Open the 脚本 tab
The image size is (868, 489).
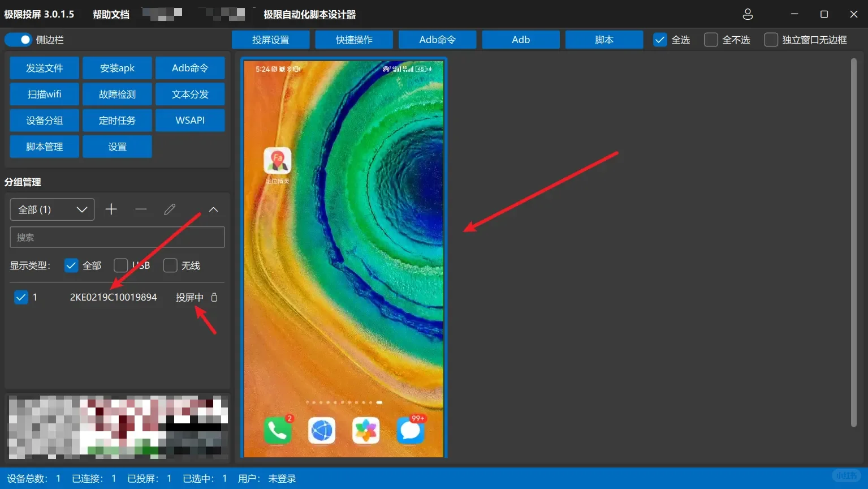pos(604,40)
